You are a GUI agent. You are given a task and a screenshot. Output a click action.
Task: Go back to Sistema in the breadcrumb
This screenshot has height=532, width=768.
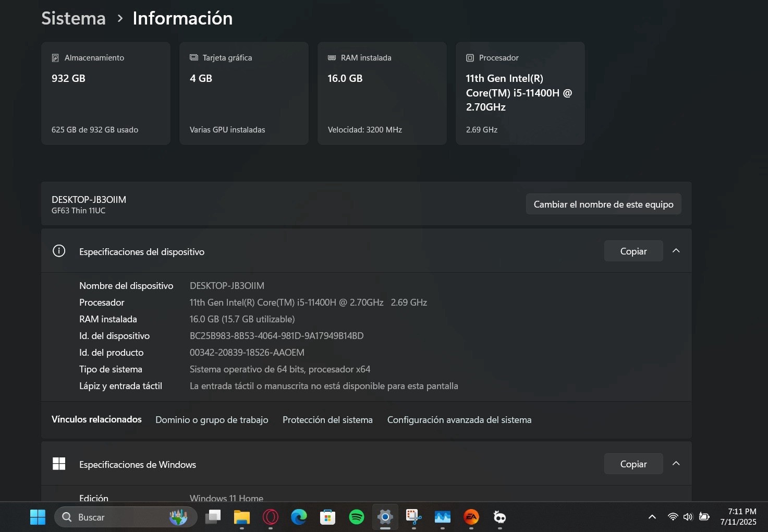(74, 18)
